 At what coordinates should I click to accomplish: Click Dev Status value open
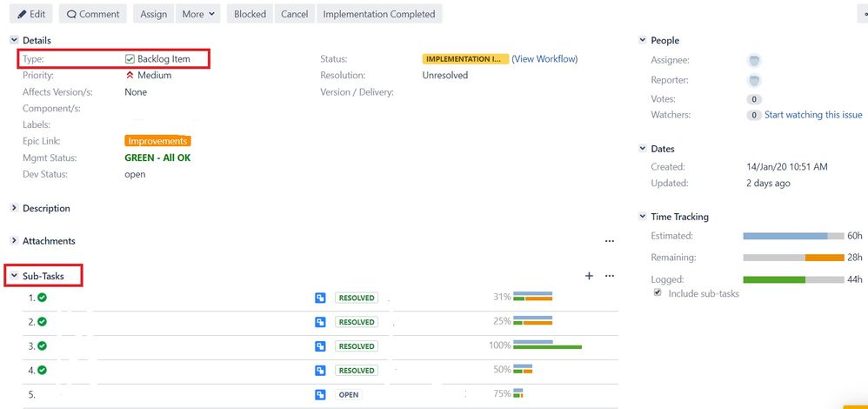point(135,174)
